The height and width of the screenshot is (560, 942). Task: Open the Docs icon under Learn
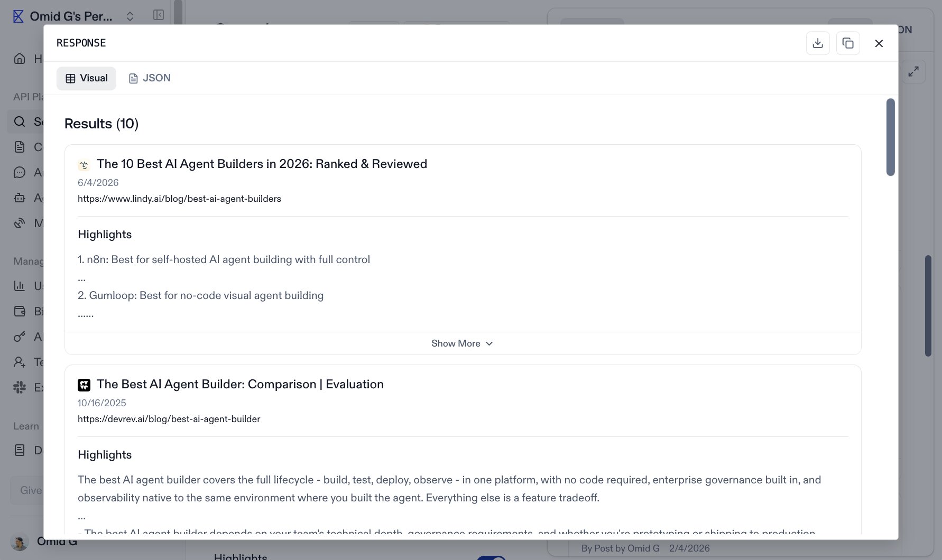click(x=20, y=450)
